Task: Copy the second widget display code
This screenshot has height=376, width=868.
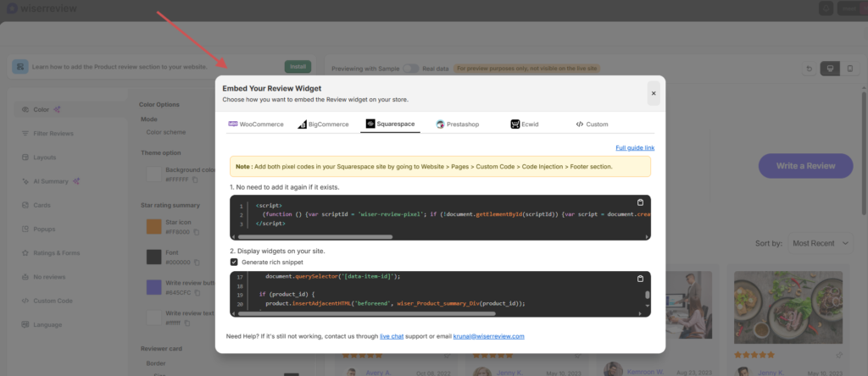Action: 641,279
